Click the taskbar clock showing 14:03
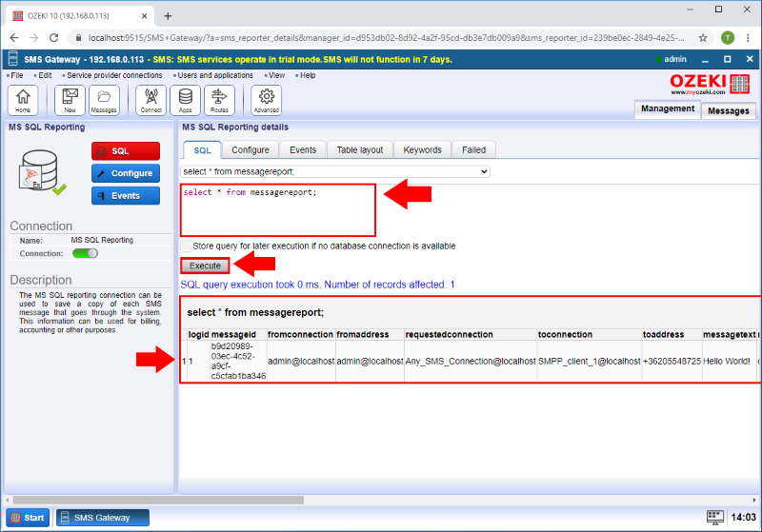Image resolution: width=762 pixels, height=532 pixels. [x=743, y=518]
